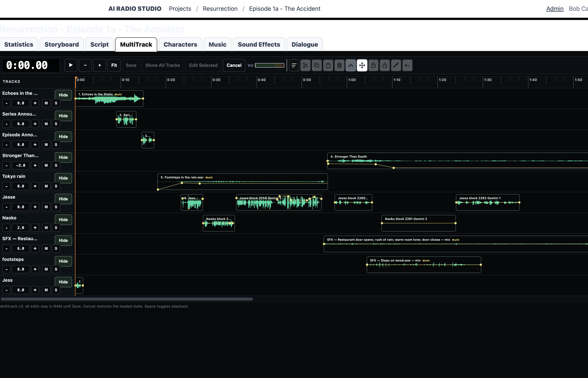Click the horizontal timeline scrollbar
This screenshot has width=588, height=378.
(x=127, y=299)
